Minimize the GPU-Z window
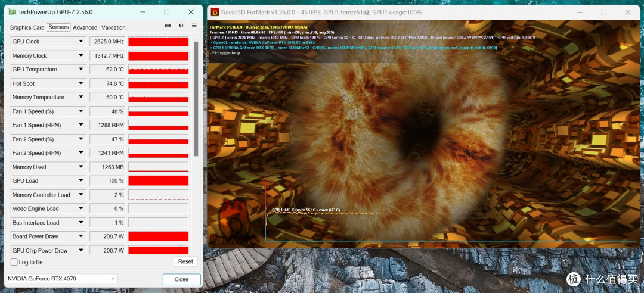Viewport: 644px width, 293px height. click(x=143, y=12)
